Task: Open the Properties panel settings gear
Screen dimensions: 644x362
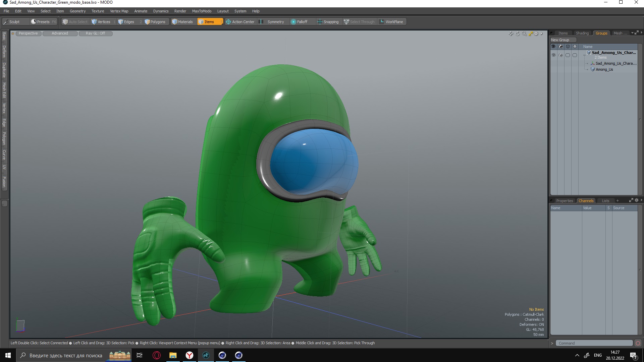Action: tap(637, 200)
